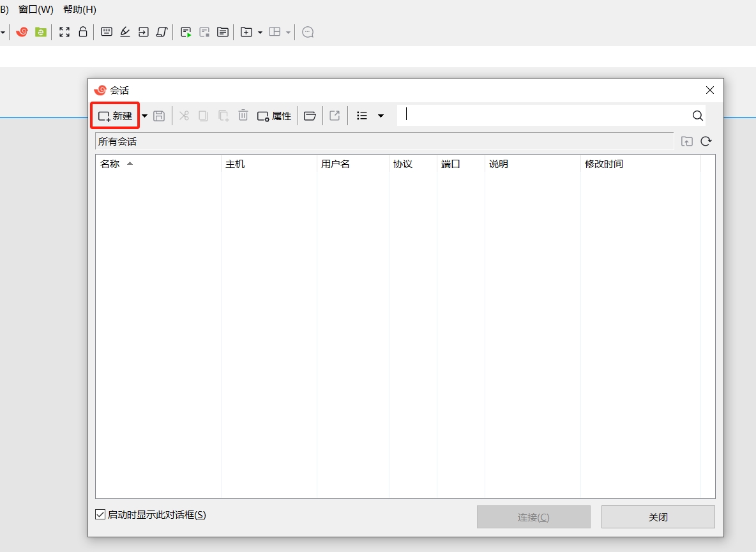Click the red Xshell swirl toolbar icon
The height and width of the screenshot is (552, 756).
tap(22, 33)
